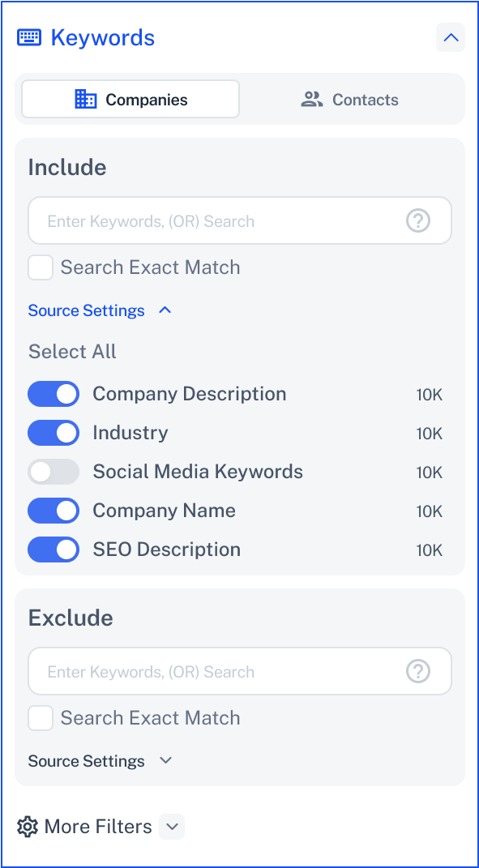Screen dimensions: 479x868
Task: Switch off the Company Name toggle
Action: tap(53, 511)
